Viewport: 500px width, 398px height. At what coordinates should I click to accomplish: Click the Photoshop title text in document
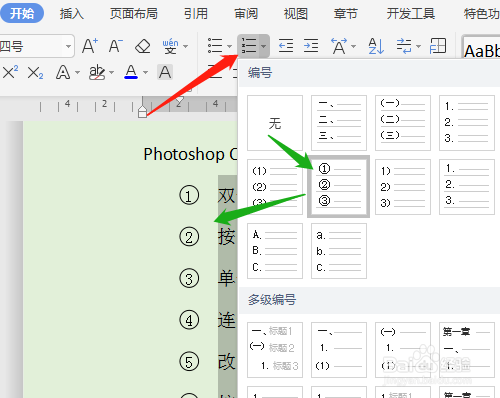[x=190, y=154]
